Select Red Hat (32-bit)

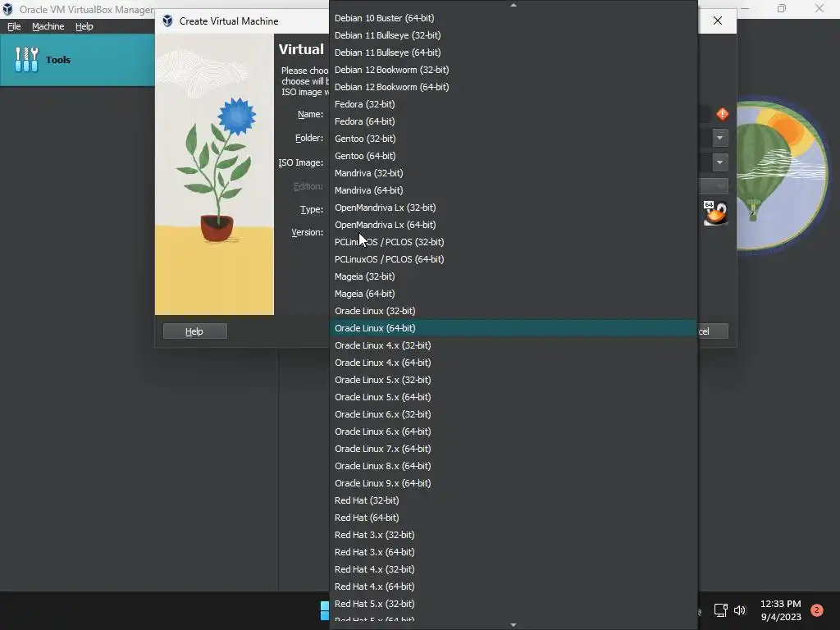click(514, 500)
